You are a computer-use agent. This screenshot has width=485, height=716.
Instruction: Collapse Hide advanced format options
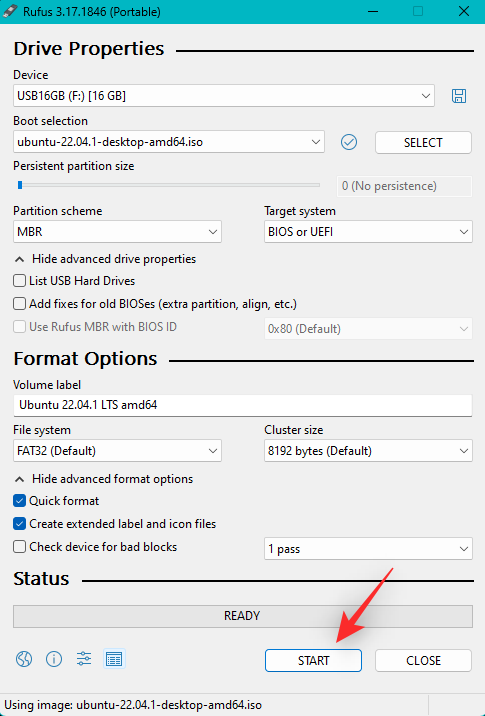(104, 479)
